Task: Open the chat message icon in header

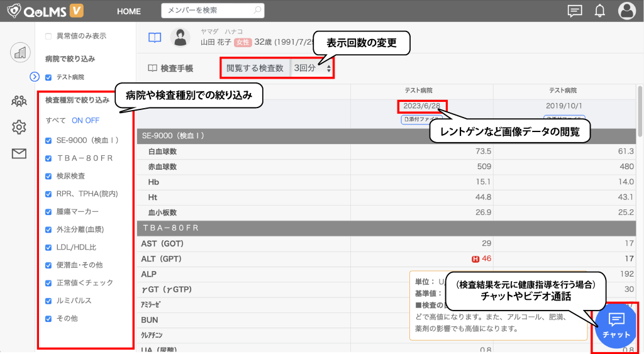Action: pos(574,11)
